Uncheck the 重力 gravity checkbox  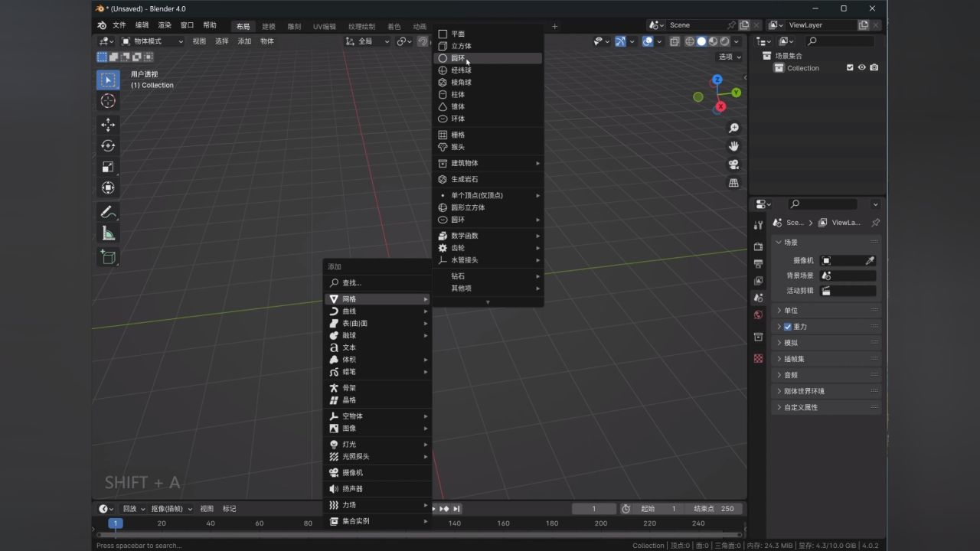point(787,326)
